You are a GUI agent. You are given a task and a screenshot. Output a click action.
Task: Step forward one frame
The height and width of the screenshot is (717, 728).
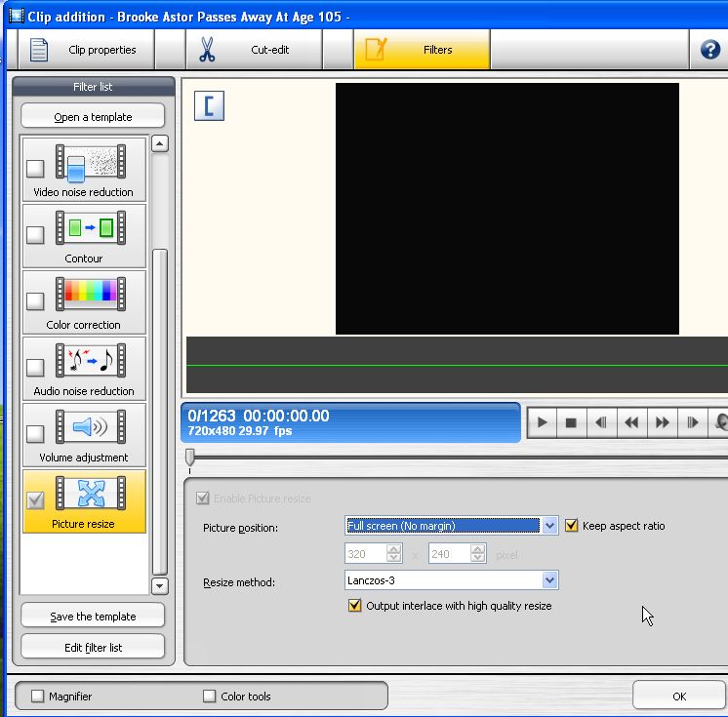pyautogui.click(x=692, y=422)
